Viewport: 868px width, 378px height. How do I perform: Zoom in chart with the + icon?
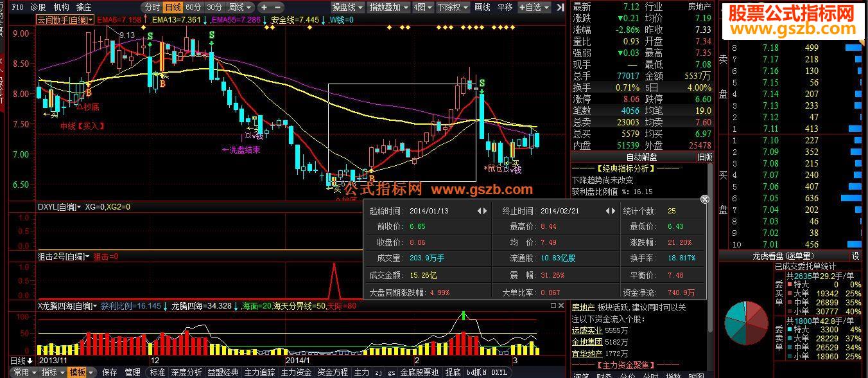[265, 8]
